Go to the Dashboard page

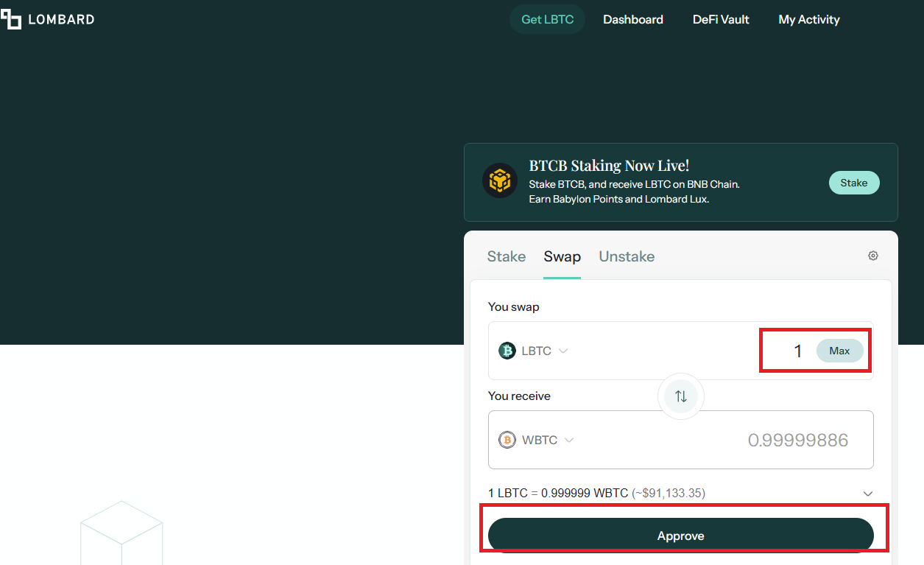633,19
